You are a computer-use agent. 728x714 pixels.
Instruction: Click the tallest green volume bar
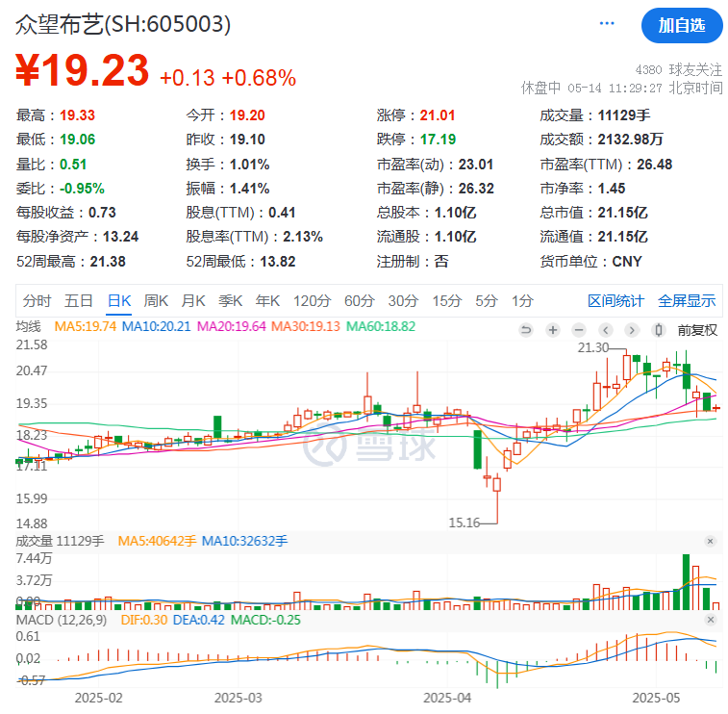pos(687,581)
